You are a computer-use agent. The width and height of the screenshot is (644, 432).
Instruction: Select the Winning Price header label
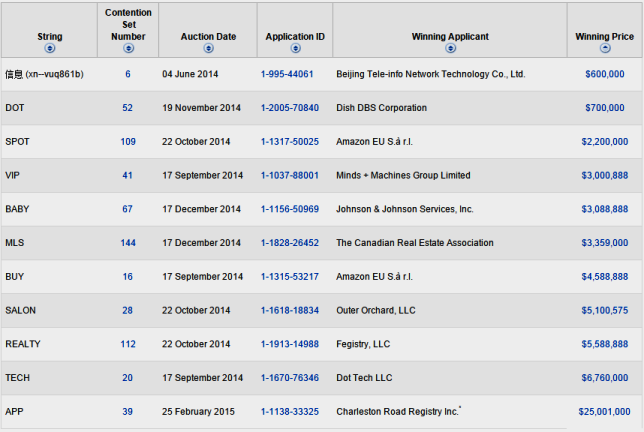[x=605, y=37]
